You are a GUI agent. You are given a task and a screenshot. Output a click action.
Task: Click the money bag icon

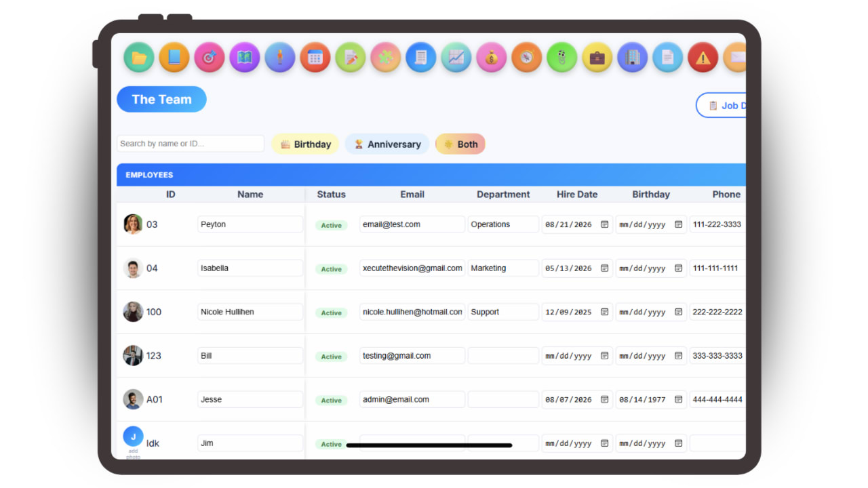[492, 58]
